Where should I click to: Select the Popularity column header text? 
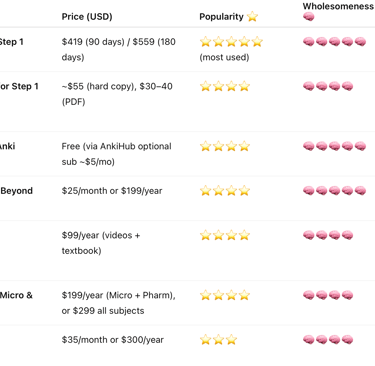click(x=221, y=17)
